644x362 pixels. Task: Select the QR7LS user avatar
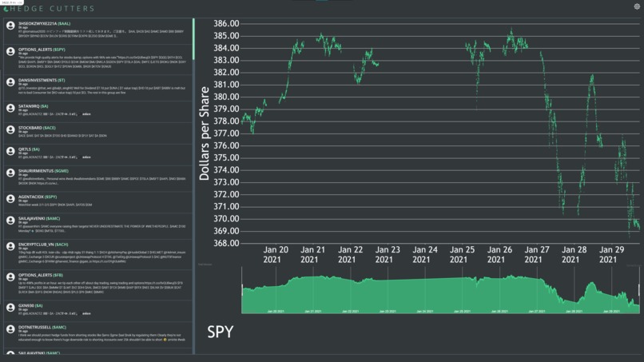(10, 151)
